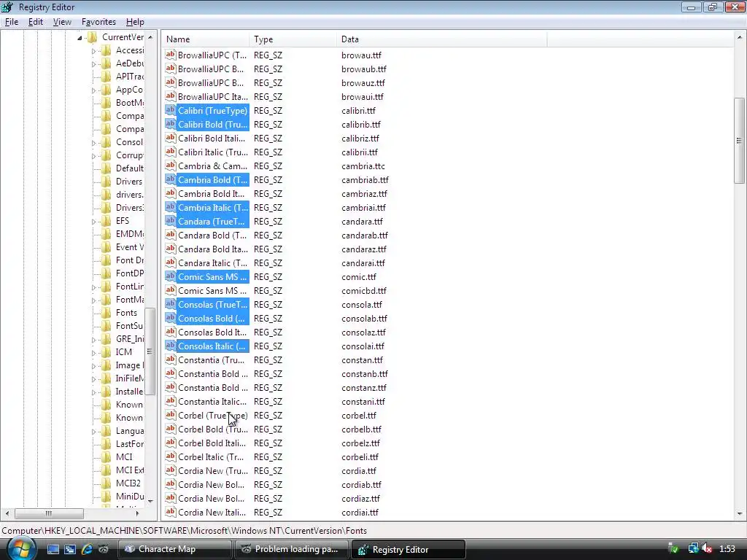Click the string icon for calibriz.ttf entry
This screenshot has height=560, width=747.
click(170, 138)
